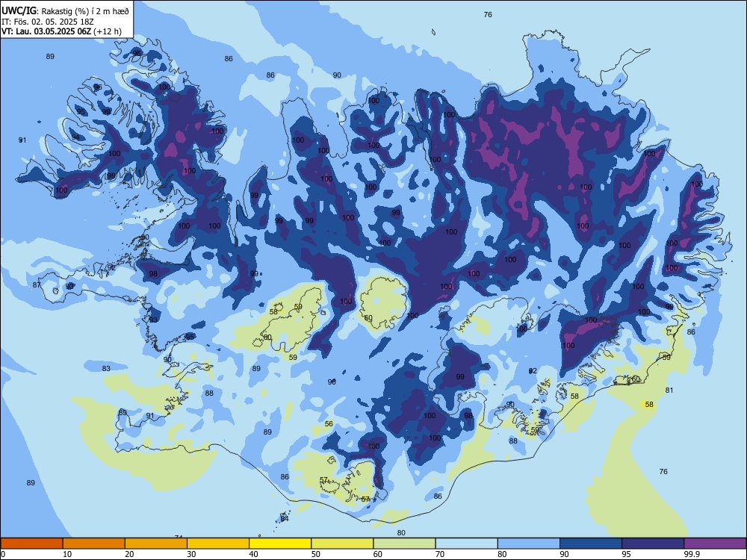Click the purple above-99.9 legend swatch
The height and width of the screenshot is (560, 747).
pos(715,544)
